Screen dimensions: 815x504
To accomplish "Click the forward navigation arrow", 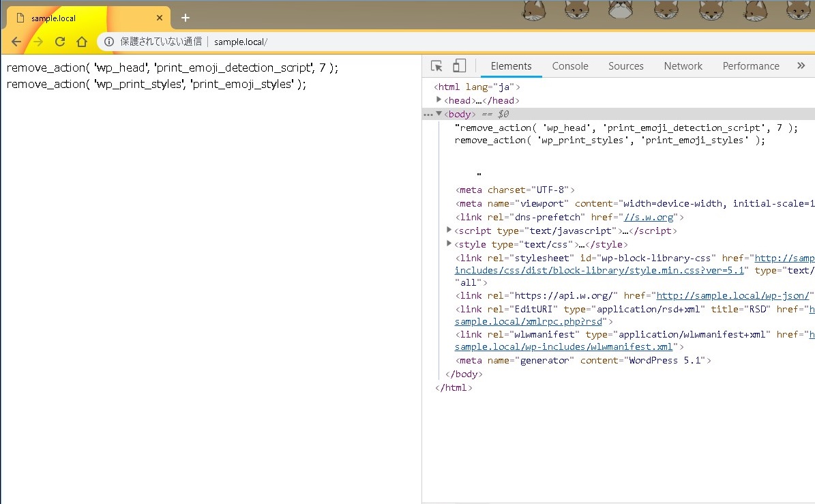I will tap(38, 42).
